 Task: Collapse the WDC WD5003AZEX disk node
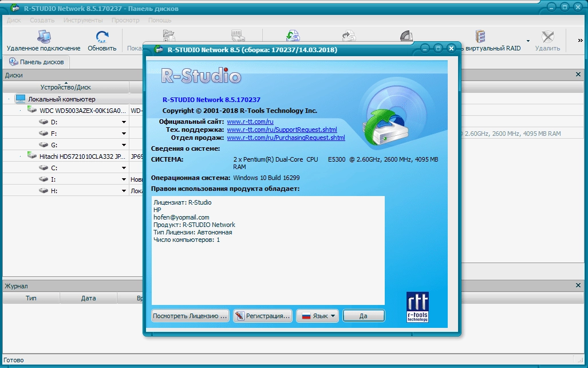coord(21,111)
